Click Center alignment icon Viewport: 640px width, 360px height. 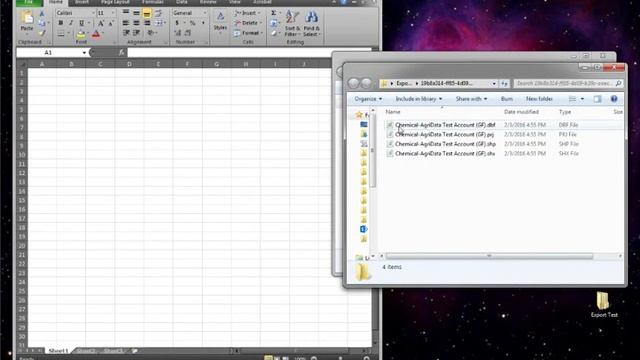[136, 23]
